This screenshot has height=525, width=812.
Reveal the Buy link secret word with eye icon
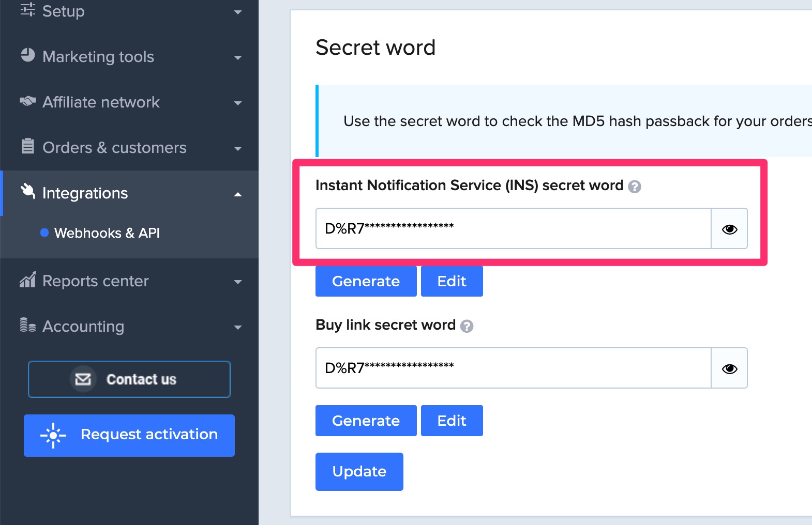(729, 368)
